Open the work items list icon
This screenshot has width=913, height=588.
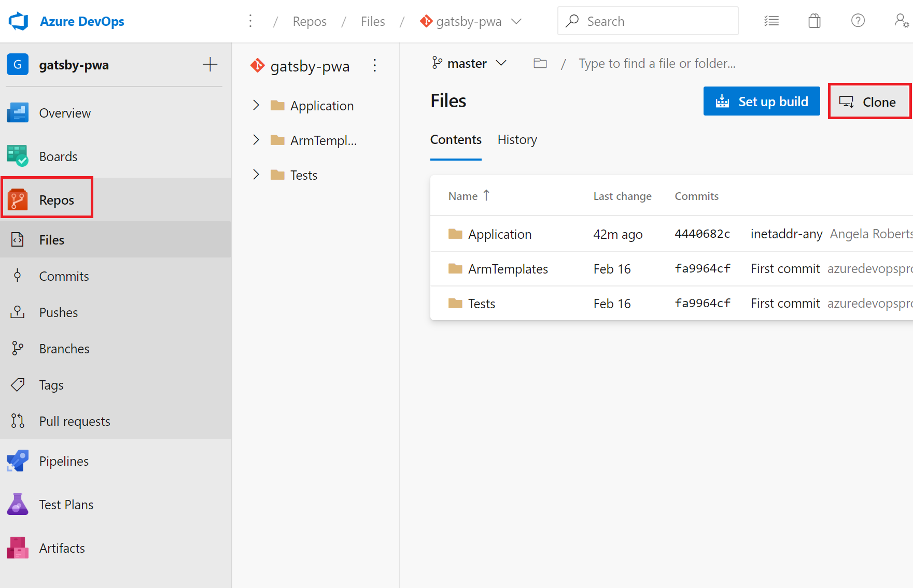(771, 21)
